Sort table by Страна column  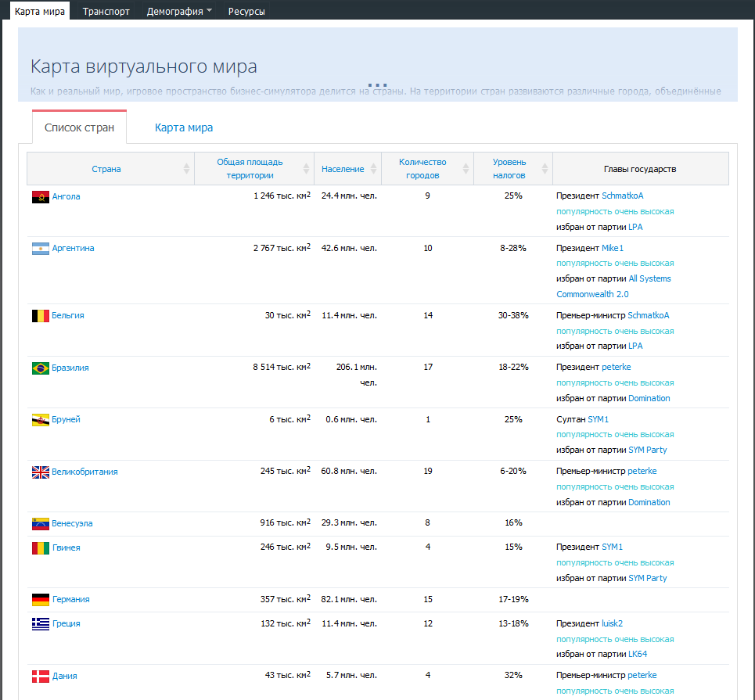click(106, 169)
